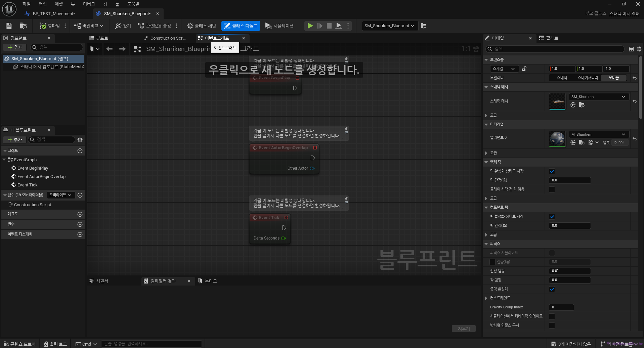The image size is (644, 348).
Task: Click the M_Shuriken material thumbnail
Action: coord(557,139)
